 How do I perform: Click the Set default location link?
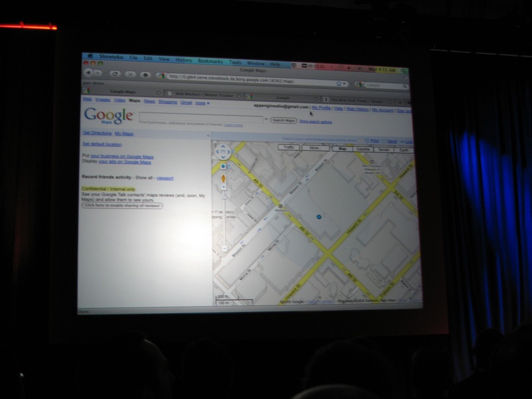[102, 144]
